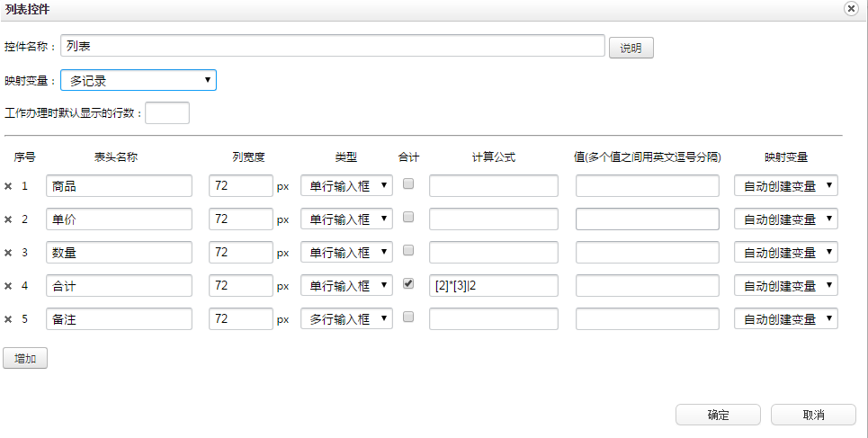
Task: Uncheck the 合计 checkbox in row 4
Action: point(408,283)
